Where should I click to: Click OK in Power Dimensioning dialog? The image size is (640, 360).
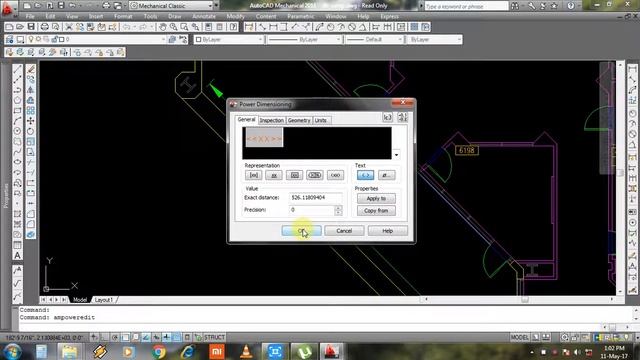pos(301,231)
